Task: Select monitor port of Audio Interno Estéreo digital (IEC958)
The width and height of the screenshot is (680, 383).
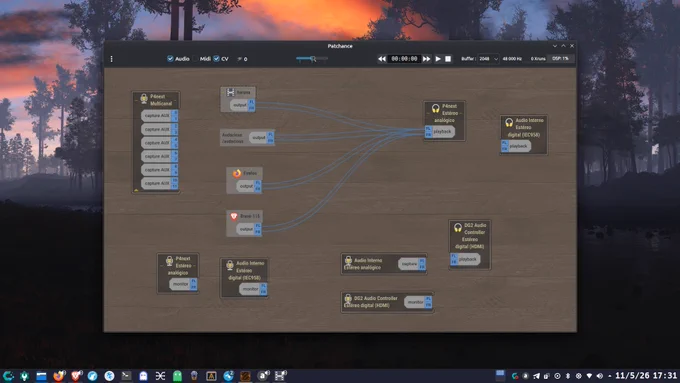Action: (x=253, y=289)
